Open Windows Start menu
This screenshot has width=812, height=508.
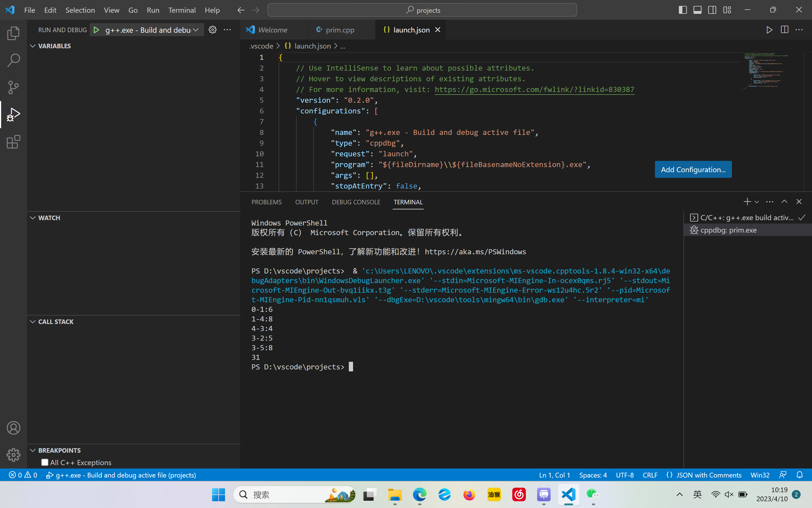219,494
